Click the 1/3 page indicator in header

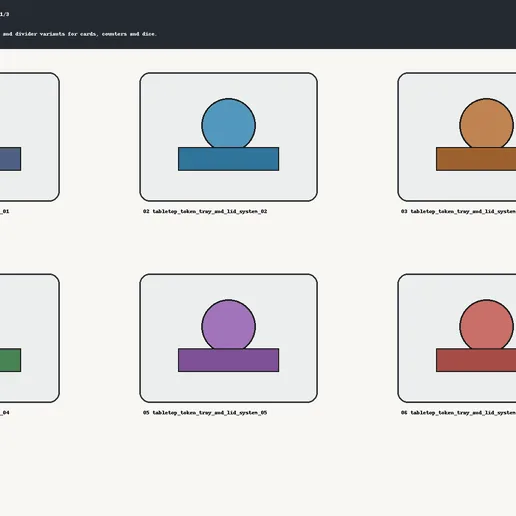(5, 14)
